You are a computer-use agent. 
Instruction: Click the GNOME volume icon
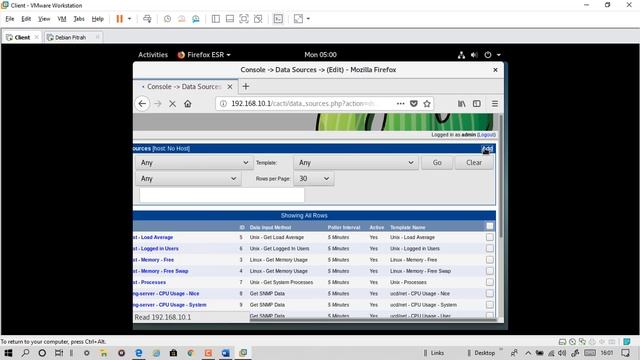474,55
